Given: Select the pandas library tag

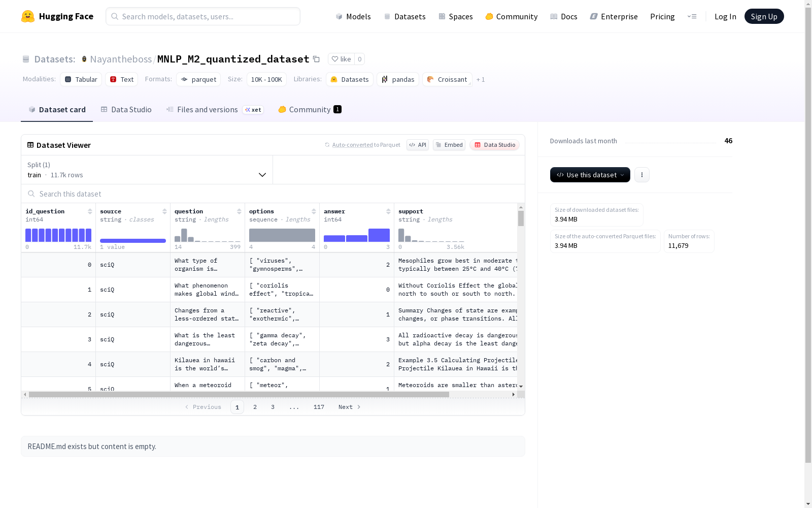Looking at the screenshot, I should click(398, 79).
